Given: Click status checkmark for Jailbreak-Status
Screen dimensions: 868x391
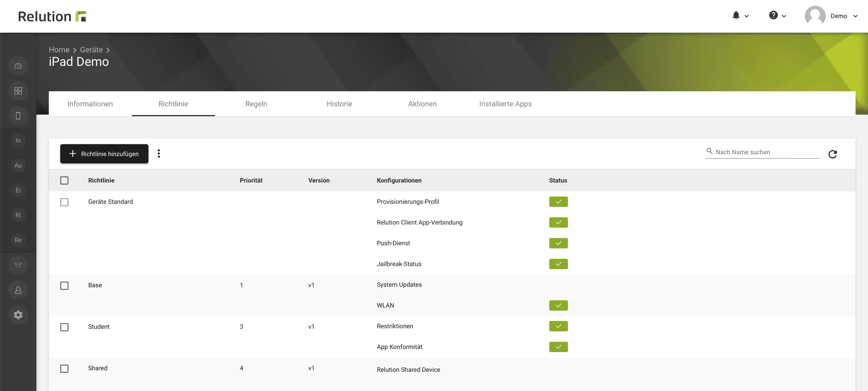Looking at the screenshot, I should coord(558,264).
